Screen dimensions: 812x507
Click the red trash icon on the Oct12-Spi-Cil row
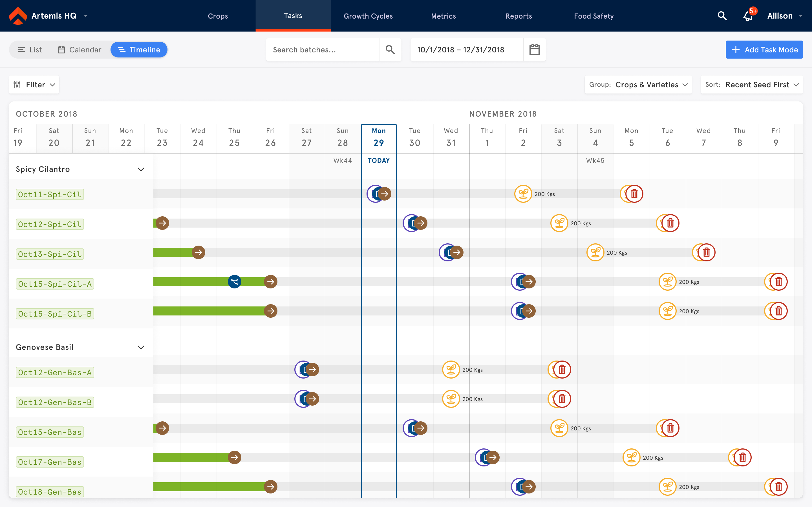tap(670, 223)
